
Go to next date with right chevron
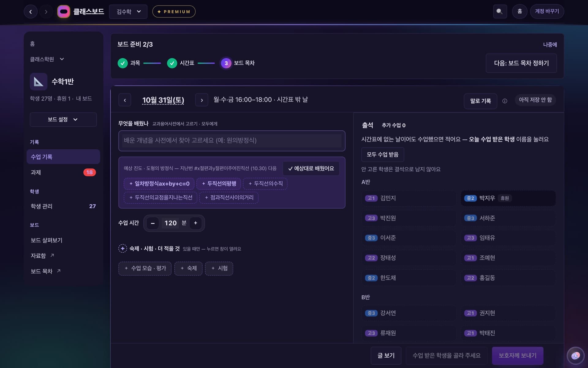click(x=202, y=100)
